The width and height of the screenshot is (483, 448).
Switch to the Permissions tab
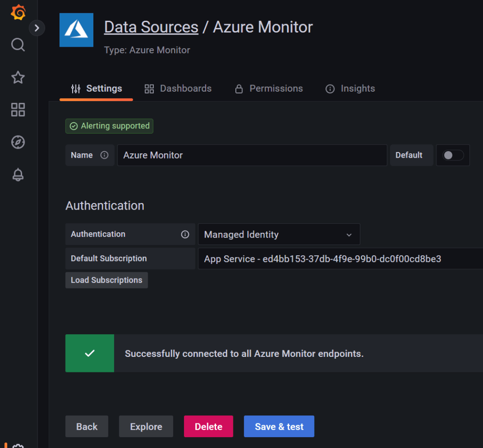pyautogui.click(x=269, y=89)
